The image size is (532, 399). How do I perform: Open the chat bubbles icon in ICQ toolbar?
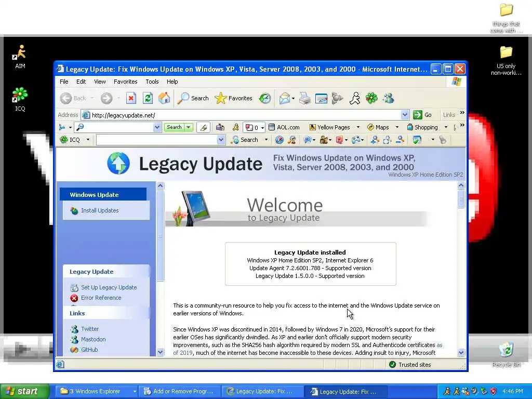coord(308,140)
